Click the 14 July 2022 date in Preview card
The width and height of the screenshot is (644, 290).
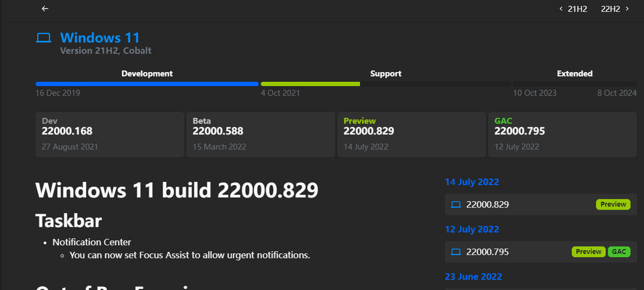(366, 147)
